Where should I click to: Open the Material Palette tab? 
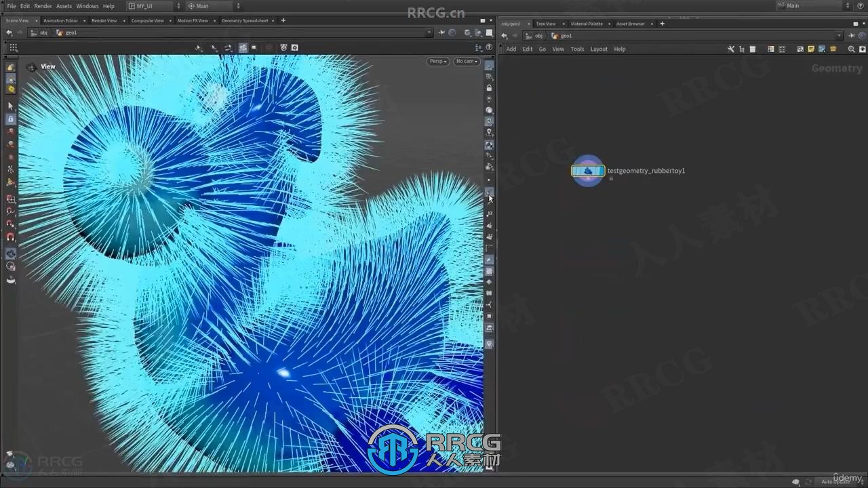coord(586,24)
